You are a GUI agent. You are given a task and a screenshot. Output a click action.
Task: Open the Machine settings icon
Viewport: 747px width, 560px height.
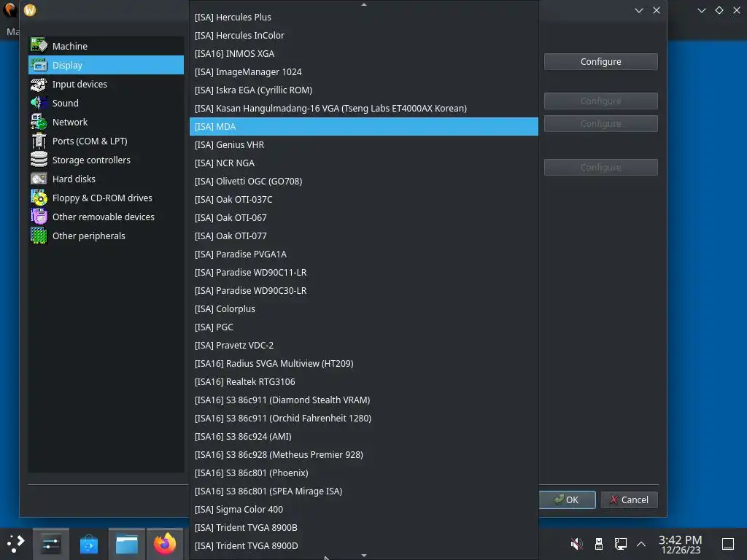pyautogui.click(x=39, y=46)
